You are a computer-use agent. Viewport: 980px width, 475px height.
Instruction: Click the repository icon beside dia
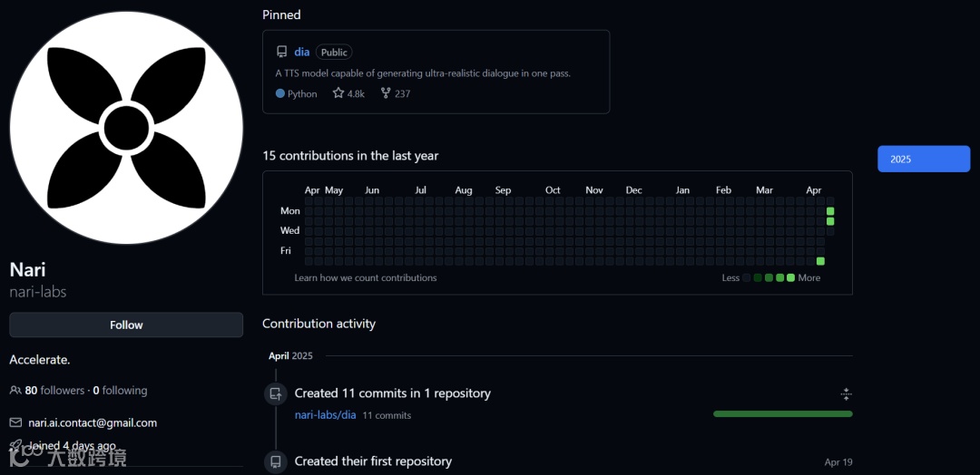(x=281, y=53)
